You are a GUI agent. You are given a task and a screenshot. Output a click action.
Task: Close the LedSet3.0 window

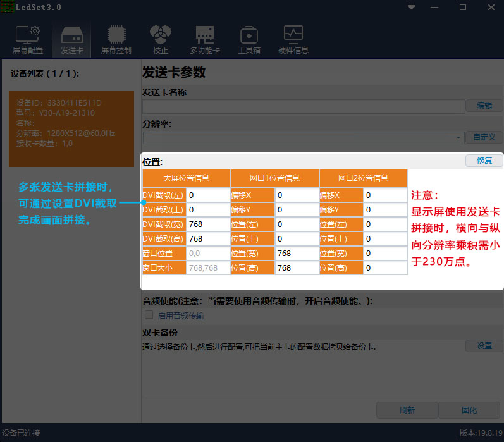click(491, 7)
